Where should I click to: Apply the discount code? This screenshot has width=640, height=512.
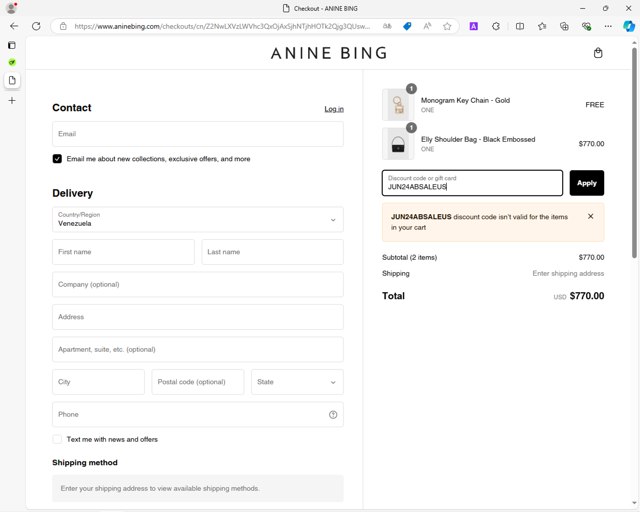point(587,183)
